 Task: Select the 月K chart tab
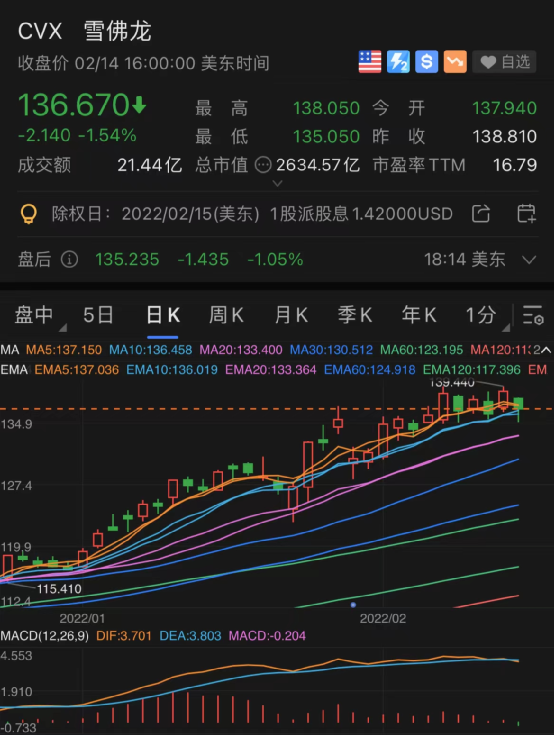(x=291, y=315)
